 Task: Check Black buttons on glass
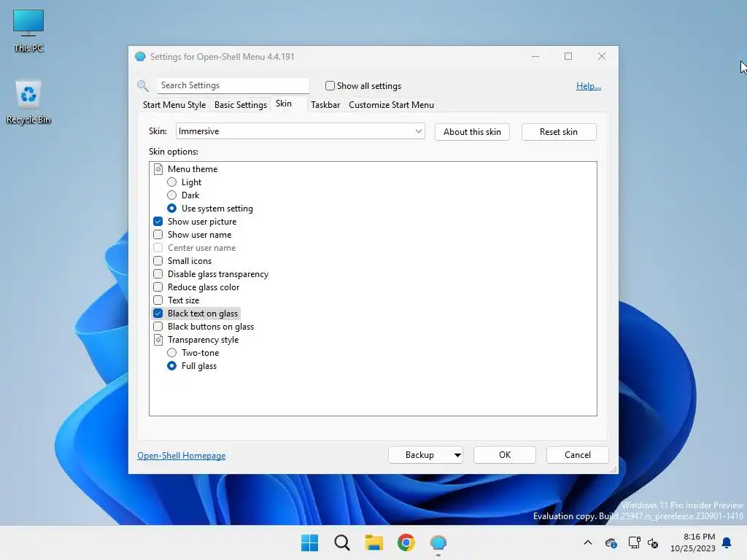pos(158,327)
